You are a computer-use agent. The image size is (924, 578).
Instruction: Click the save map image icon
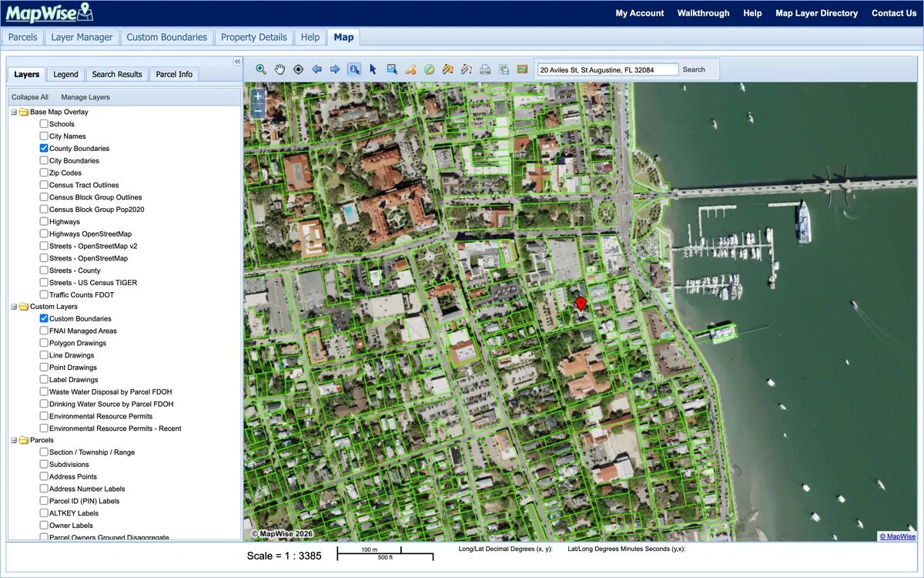[x=522, y=69]
